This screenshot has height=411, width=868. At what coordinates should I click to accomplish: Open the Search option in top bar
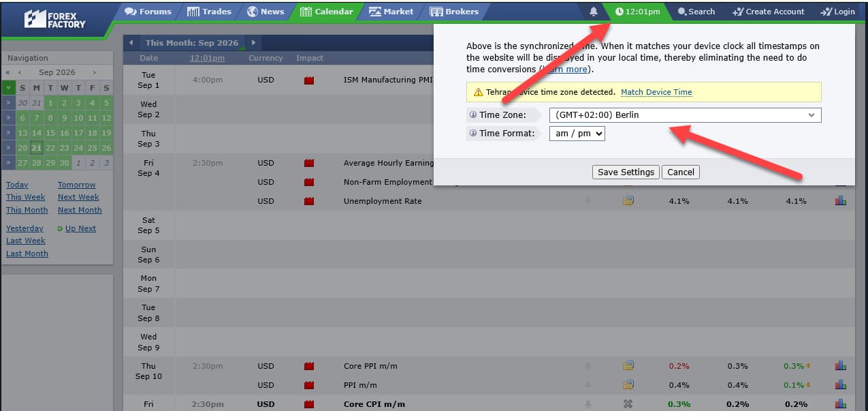click(696, 12)
